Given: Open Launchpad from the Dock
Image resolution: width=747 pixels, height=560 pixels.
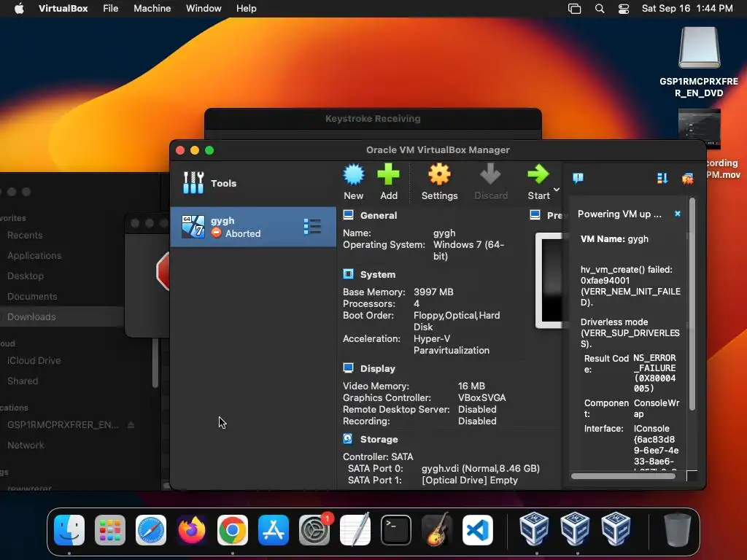Looking at the screenshot, I should point(110,530).
